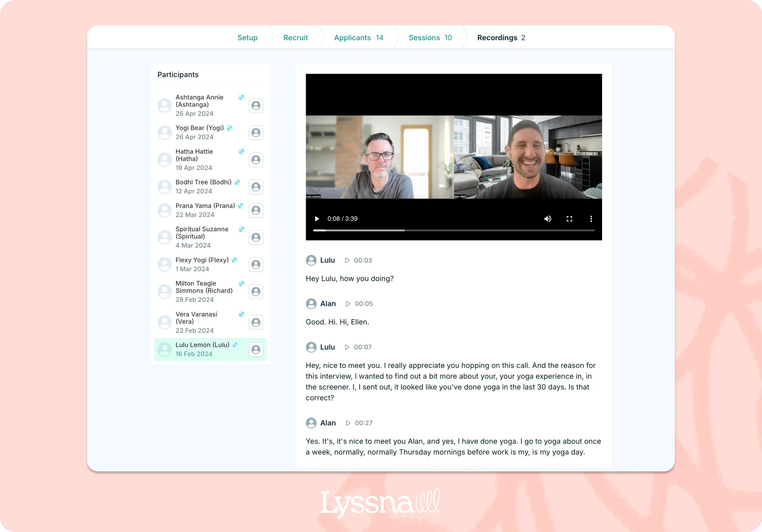Click Alan's avatar beside the 00:05 entry
Image resolution: width=762 pixels, height=532 pixels.
click(311, 303)
